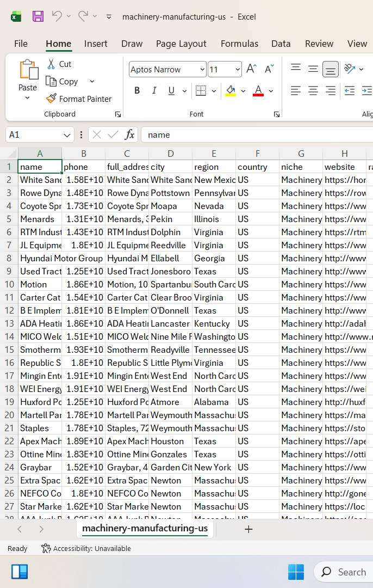373x588 pixels.
Task: Switch to the Insert tab
Action: coord(96,44)
